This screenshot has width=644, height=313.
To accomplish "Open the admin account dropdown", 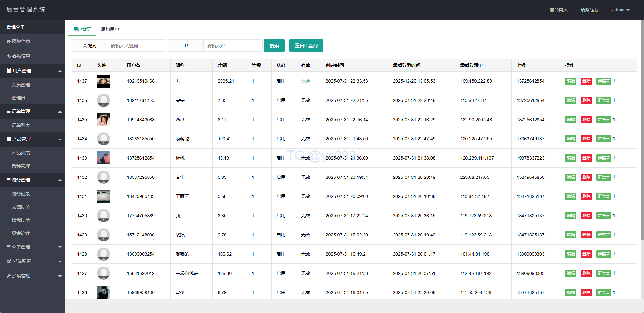I will pos(621,10).
